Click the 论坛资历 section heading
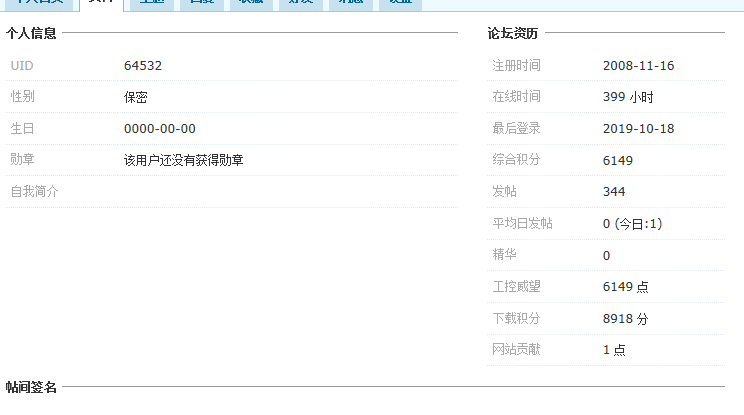744x415 pixels. (513, 33)
